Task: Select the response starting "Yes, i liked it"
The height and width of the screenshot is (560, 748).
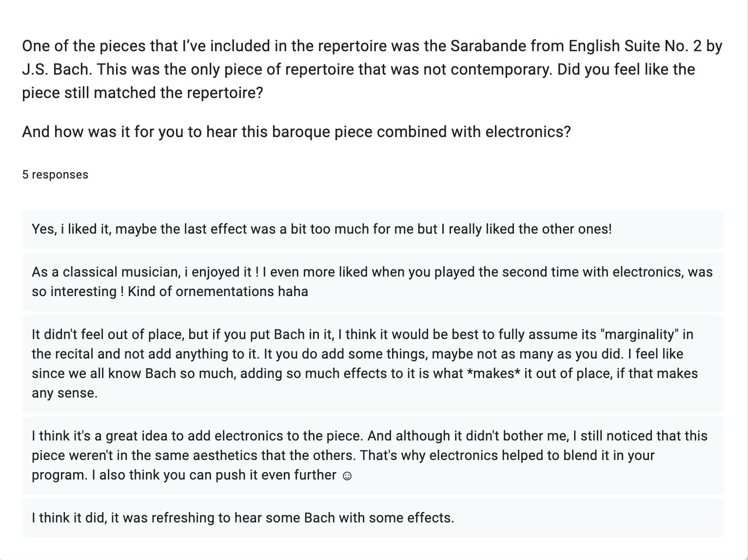Action: click(321, 229)
